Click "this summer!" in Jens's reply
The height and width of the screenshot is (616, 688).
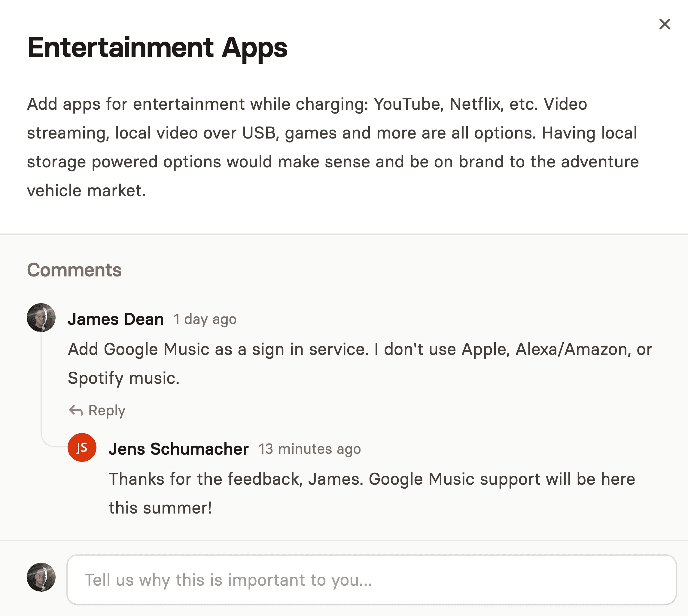tap(160, 508)
